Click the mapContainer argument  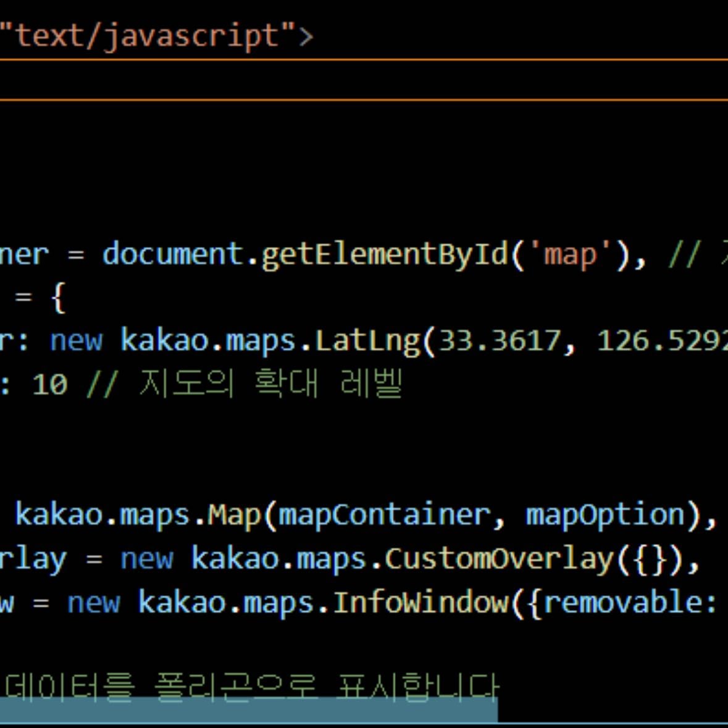[384, 516]
